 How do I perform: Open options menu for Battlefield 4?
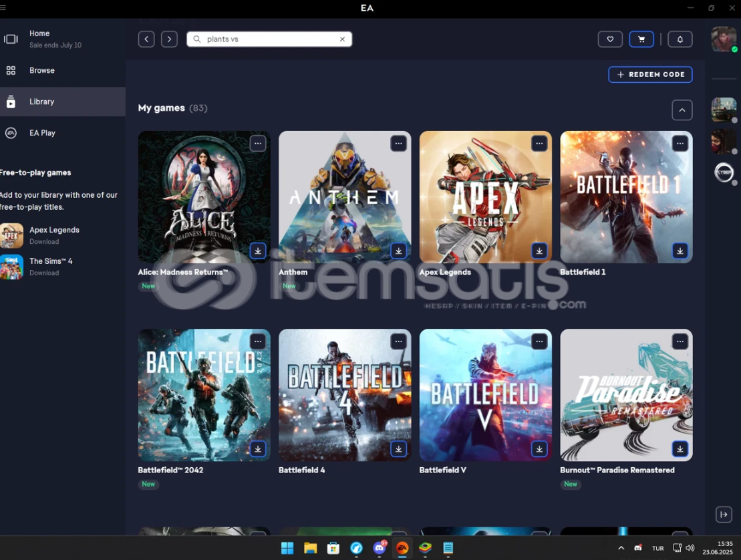(x=398, y=341)
